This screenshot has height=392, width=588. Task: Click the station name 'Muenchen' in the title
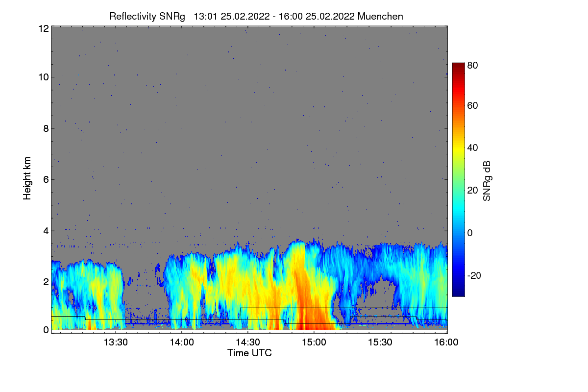click(x=381, y=16)
